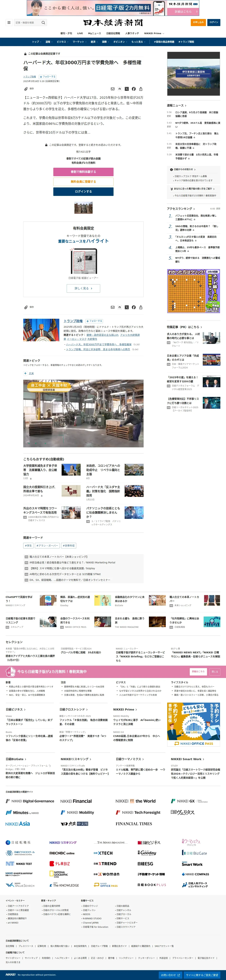Image resolution: width=226 pixels, height=980 pixels.
Task: Share to note icon below headline
Action: tap(120, 89)
